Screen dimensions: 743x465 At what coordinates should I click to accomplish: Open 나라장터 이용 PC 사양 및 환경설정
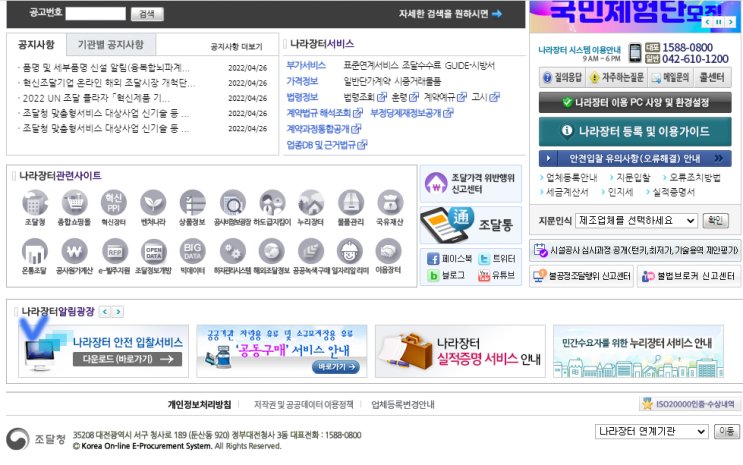pyautogui.click(x=635, y=102)
